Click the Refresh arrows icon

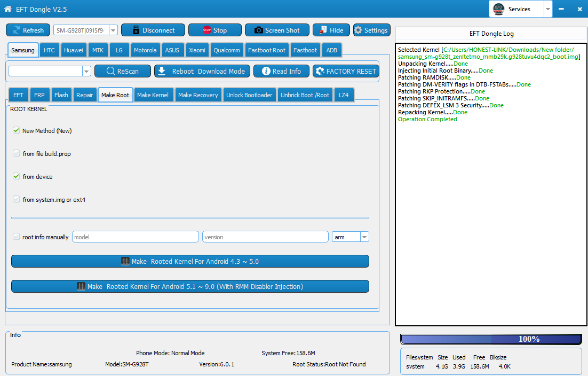coord(16,30)
